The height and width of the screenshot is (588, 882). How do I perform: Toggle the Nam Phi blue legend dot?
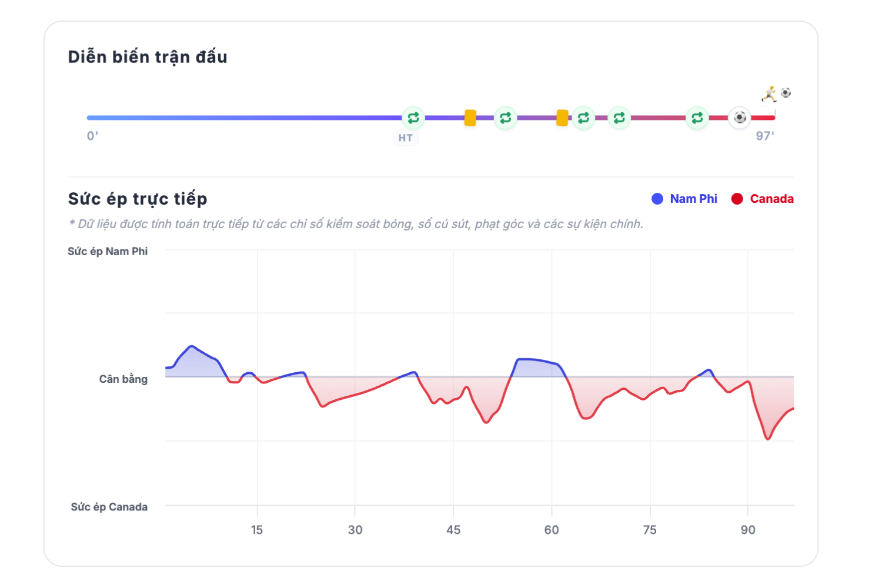click(x=657, y=199)
